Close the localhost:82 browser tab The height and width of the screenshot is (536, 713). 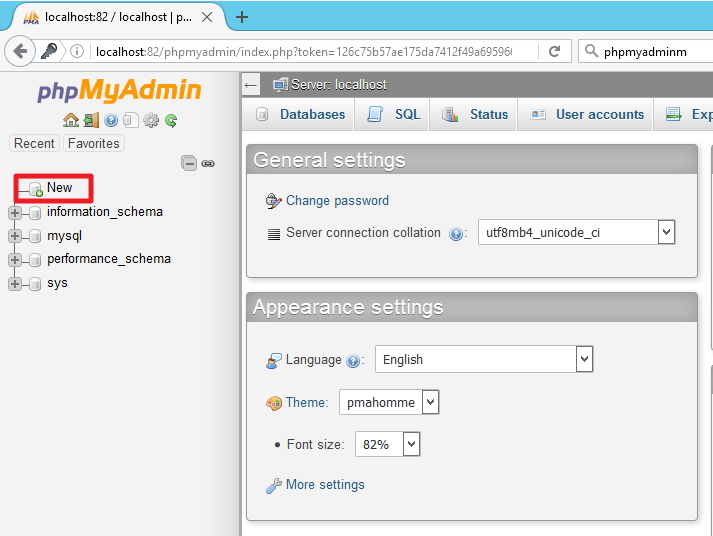coord(207,17)
